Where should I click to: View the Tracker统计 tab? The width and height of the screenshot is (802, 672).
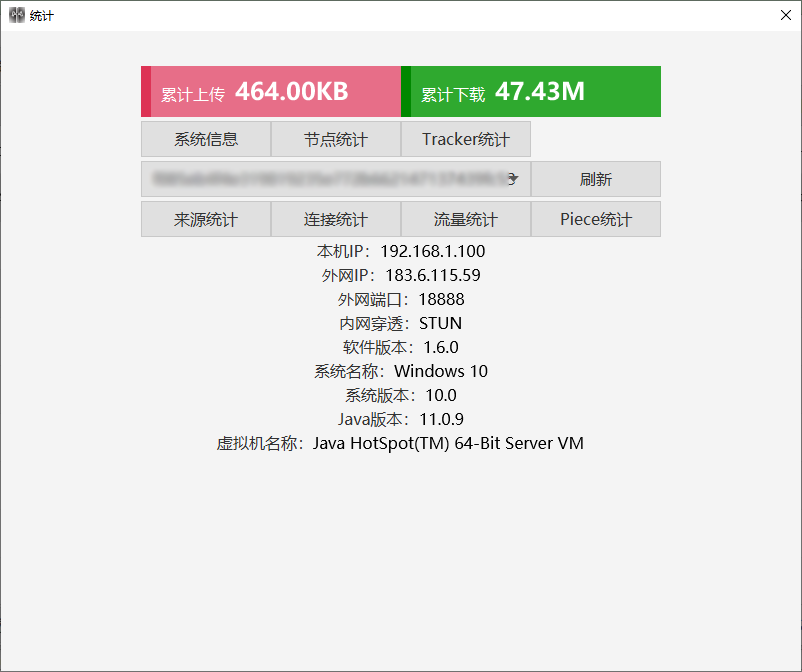[465, 139]
